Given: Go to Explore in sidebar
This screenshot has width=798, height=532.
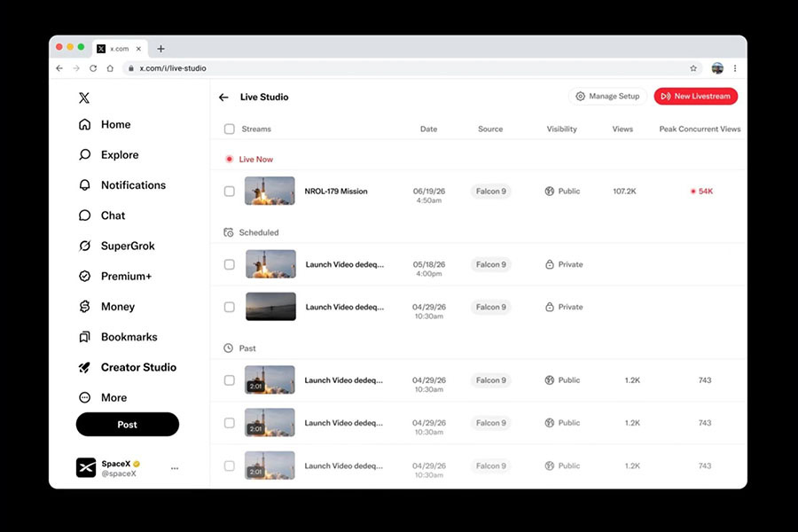Looking at the screenshot, I should click(x=109, y=155).
